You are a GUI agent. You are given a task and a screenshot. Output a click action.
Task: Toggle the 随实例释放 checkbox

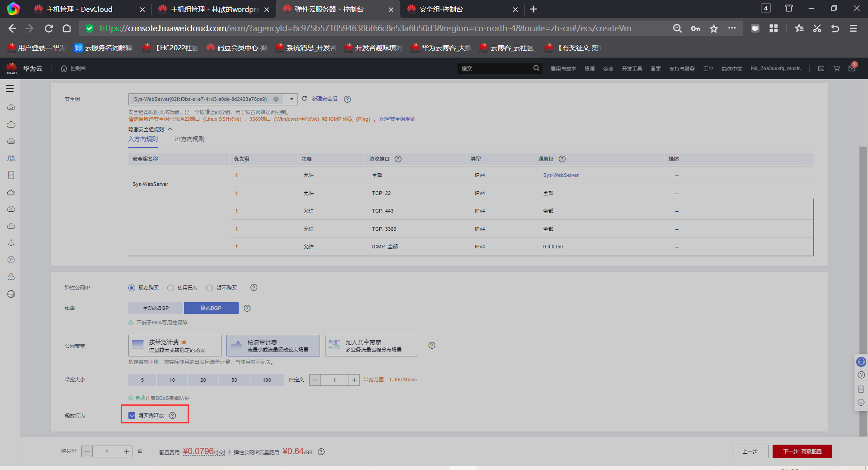pos(132,415)
